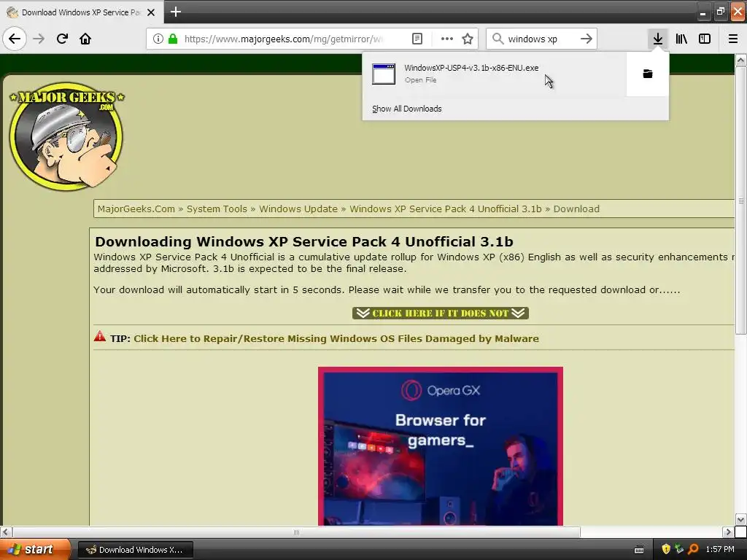
Task: Open the Library toolbar button
Action: [681, 39]
